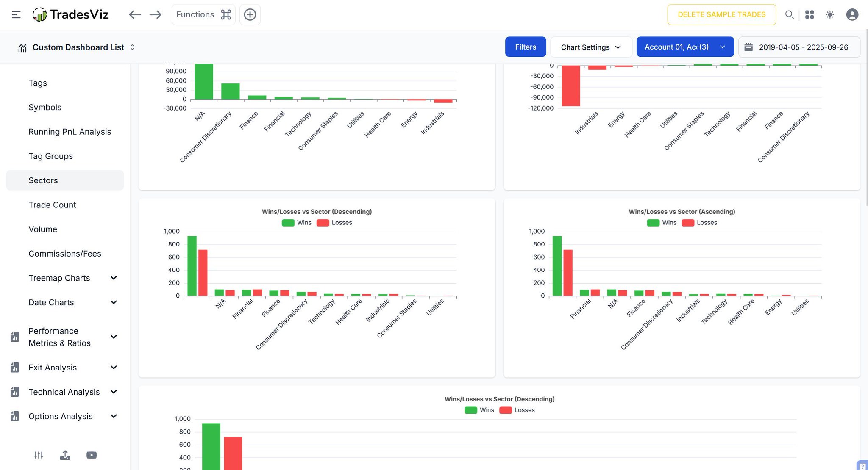Click Delete Sample Trades button

pyautogui.click(x=721, y=14)
